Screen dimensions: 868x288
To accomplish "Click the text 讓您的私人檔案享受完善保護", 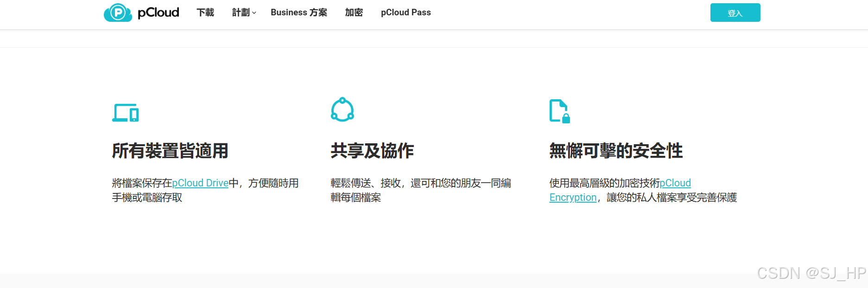I will 672,198.
